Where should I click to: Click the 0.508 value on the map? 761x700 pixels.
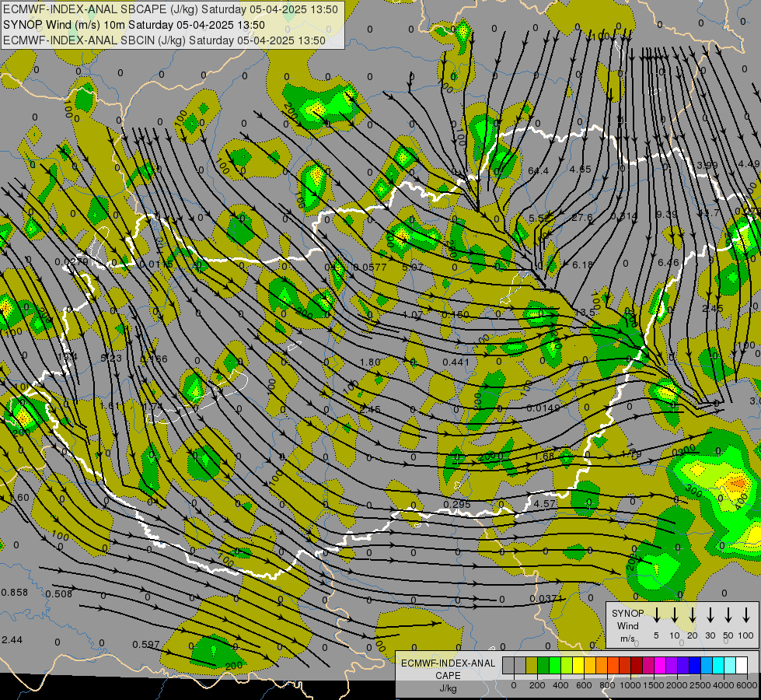click(x=59, y=593)
